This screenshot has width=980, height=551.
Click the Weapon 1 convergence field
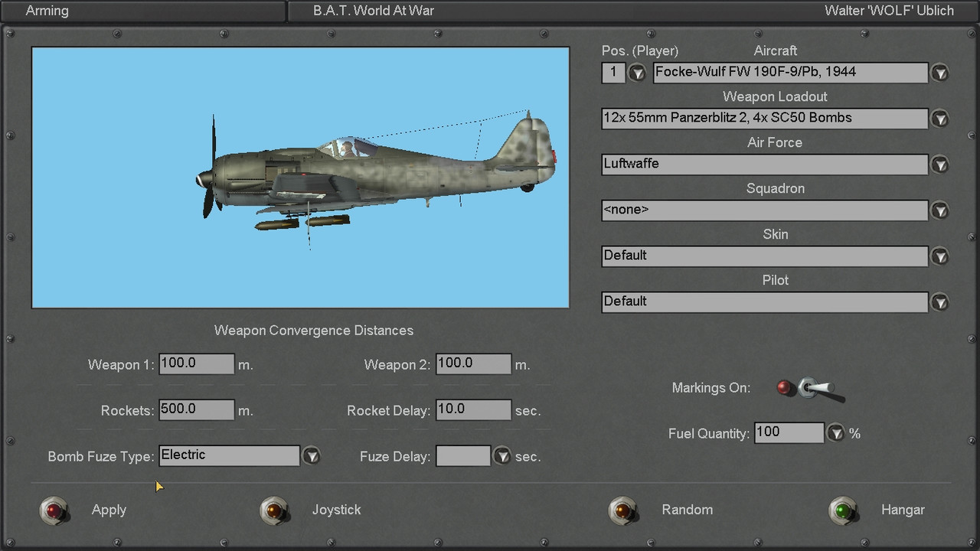click(197, 364)
